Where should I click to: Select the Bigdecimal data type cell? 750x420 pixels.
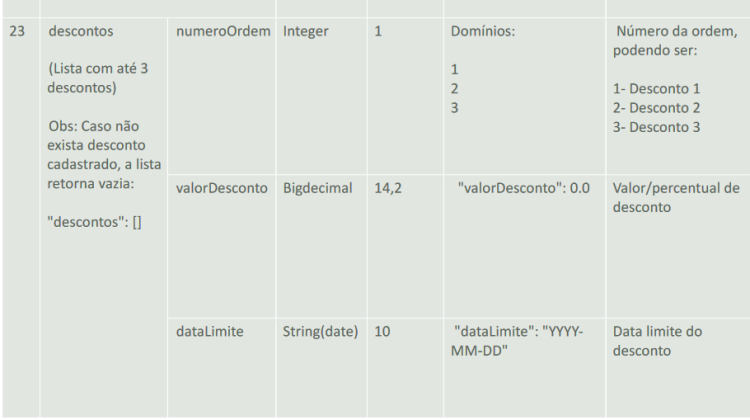tap(317, 188)
